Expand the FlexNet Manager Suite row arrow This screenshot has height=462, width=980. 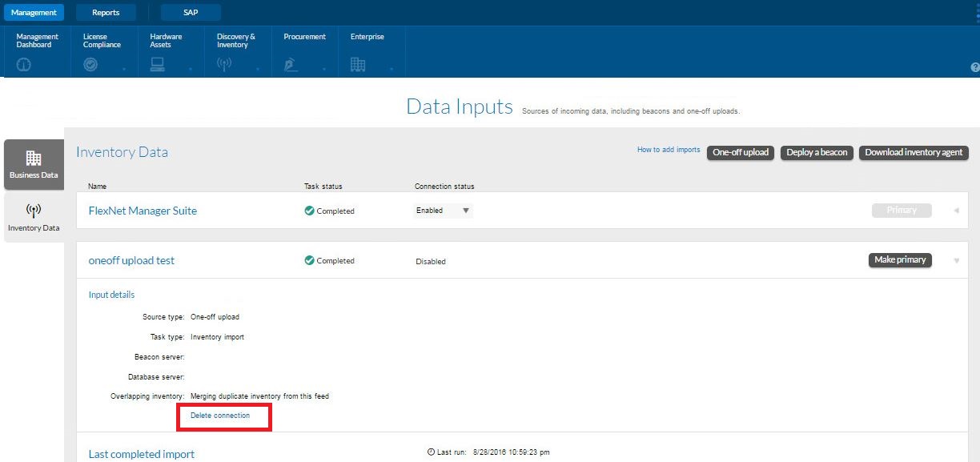point(956,211)
